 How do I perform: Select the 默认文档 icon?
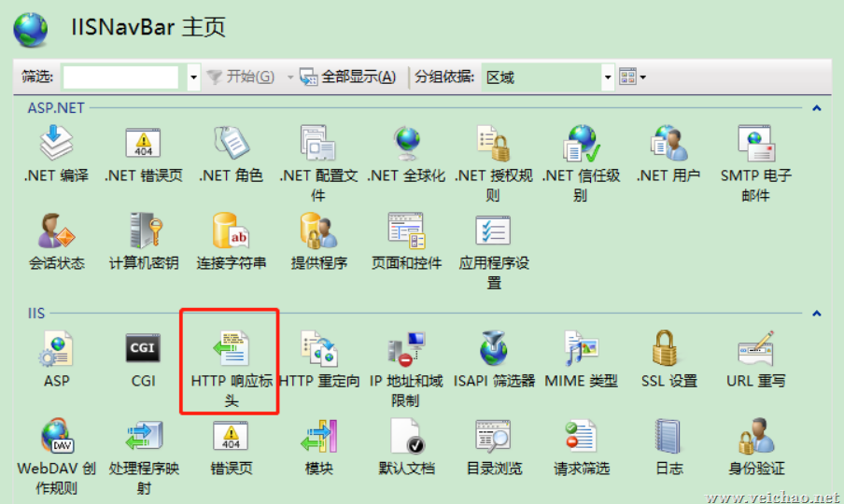coord(407,436)
